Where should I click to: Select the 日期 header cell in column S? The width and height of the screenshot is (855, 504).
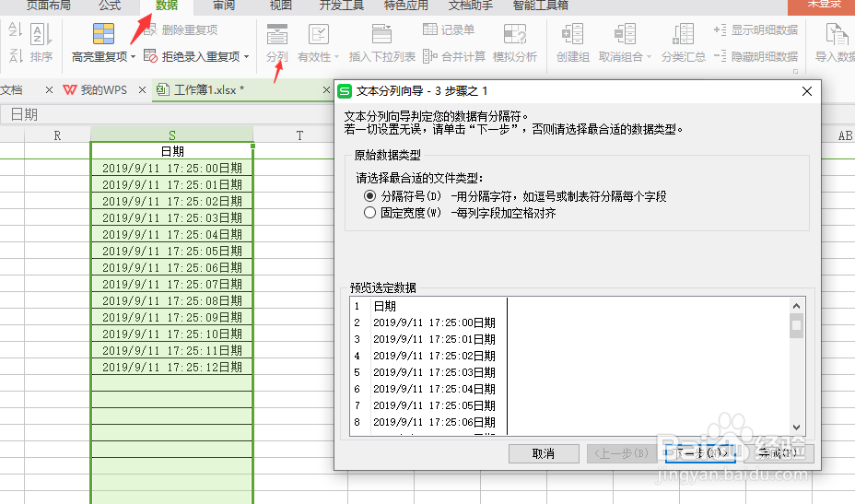(171, 151)
